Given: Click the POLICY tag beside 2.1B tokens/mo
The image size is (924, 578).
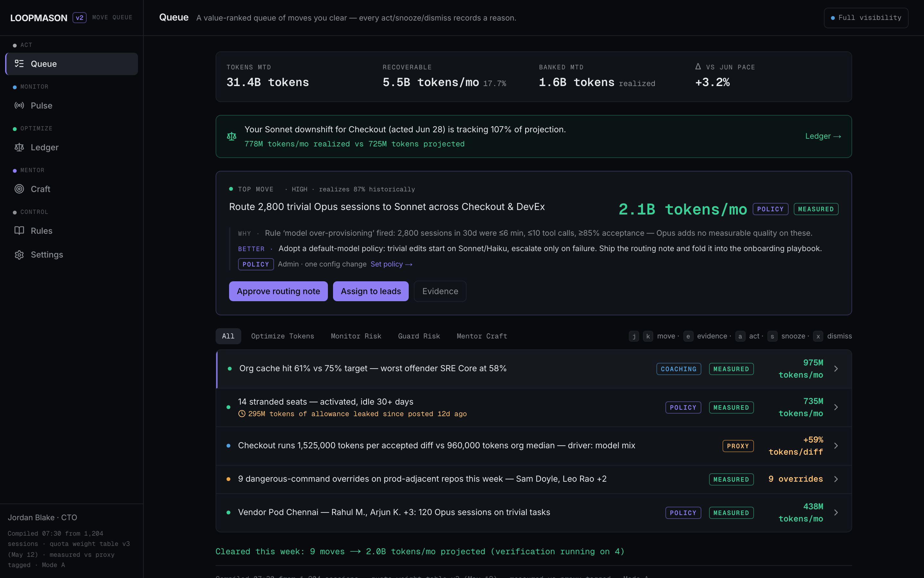Looking at the screenshot, I should click(771, 209).
